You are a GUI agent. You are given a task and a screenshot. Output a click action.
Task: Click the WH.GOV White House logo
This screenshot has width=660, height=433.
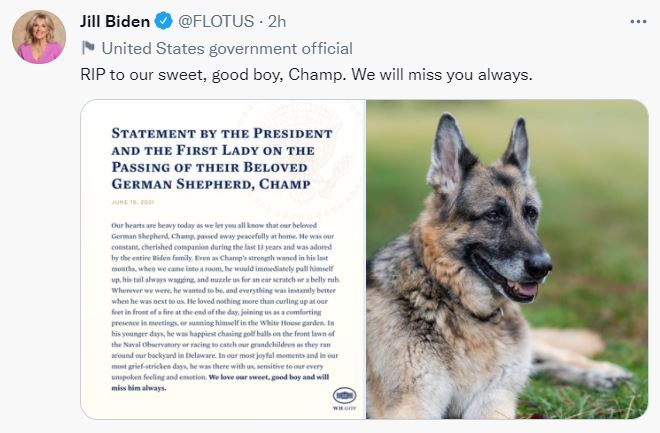(344, 399)
